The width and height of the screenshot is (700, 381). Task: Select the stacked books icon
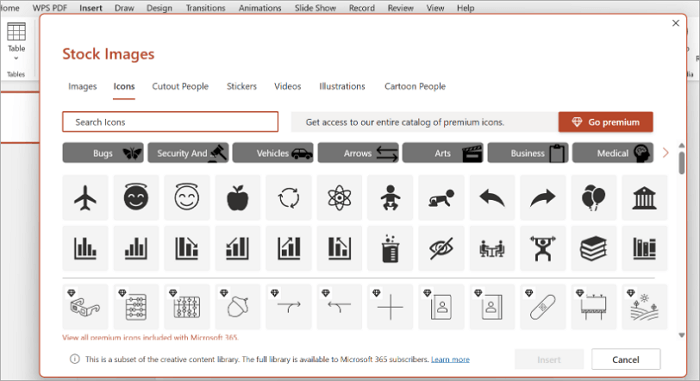click(x=593, y=248)
